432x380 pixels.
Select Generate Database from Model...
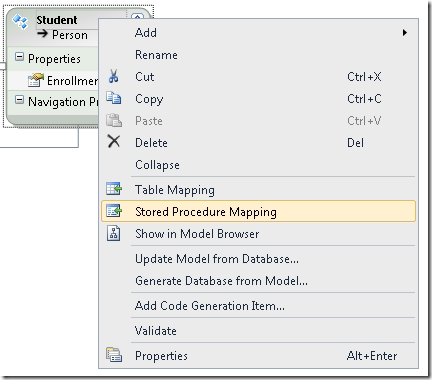click(221, 281)
